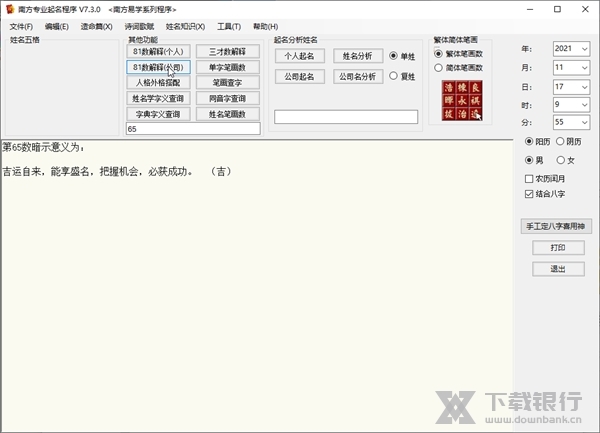
Task: Open the 诗词歌赋 menu
Action: [139, 26]
